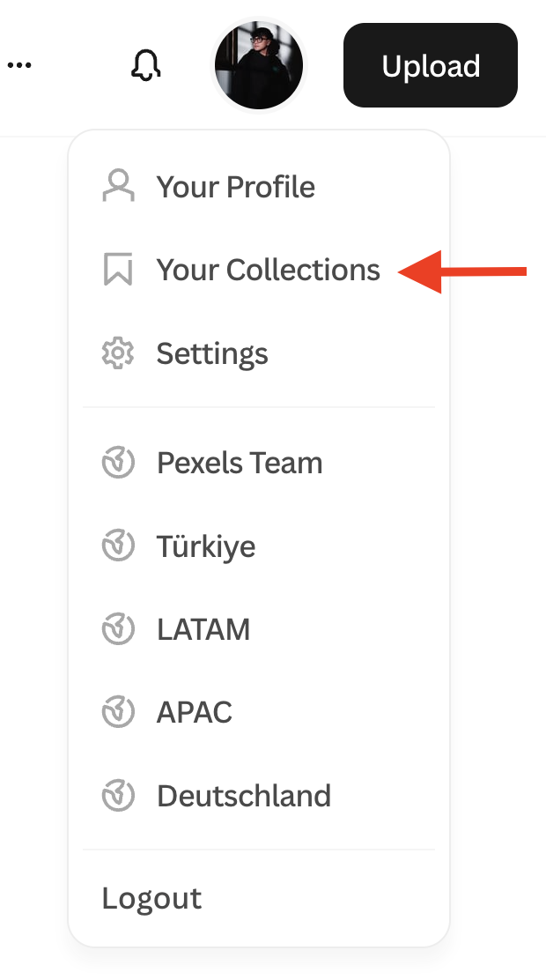Open the three-dots more menu
This screenshot has width=546, height=980.
coord(19,66)
